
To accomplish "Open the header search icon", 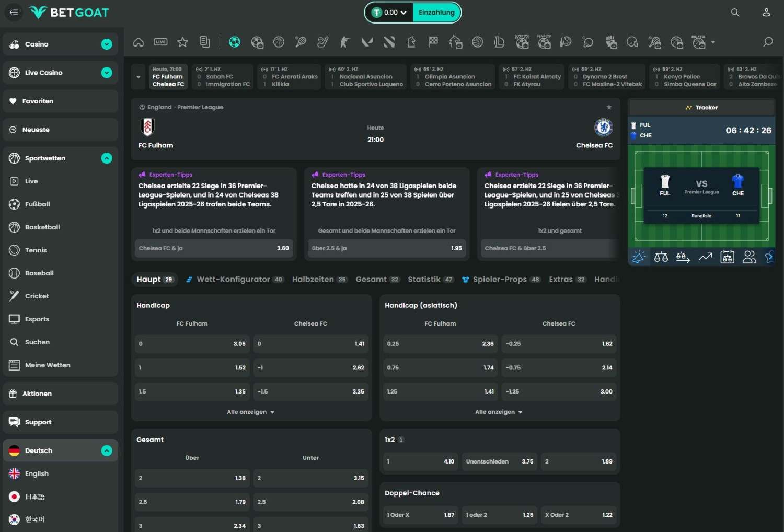I will (x=735, y=13).
